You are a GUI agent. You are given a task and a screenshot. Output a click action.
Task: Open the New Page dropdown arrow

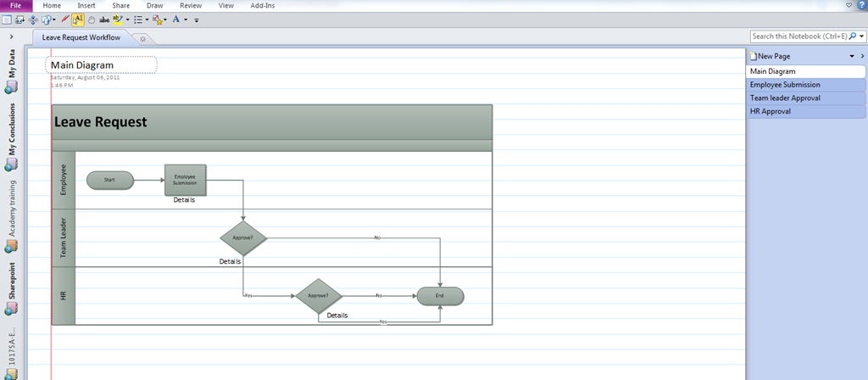[x=852, y=56]
